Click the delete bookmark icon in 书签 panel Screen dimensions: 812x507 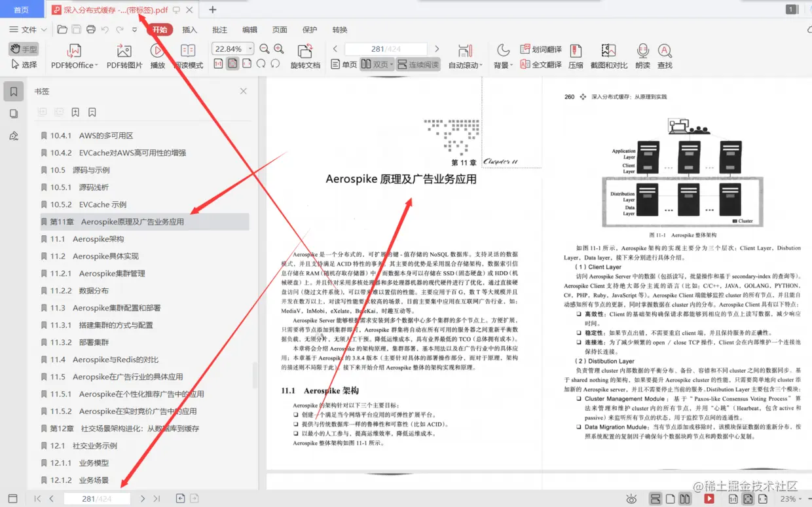coord(92,112)
